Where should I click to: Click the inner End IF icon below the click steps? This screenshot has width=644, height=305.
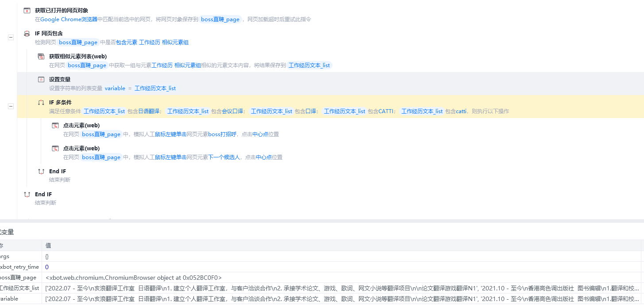coord(41,172)
